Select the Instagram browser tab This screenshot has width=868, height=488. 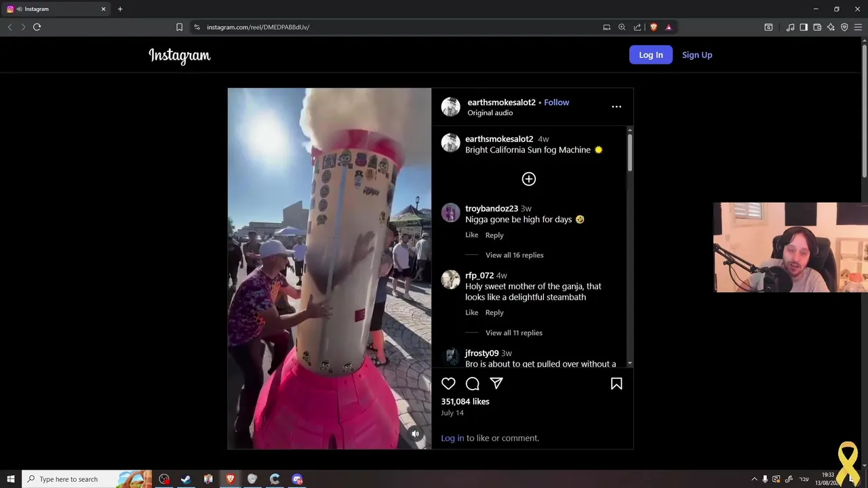pos(56,9)
